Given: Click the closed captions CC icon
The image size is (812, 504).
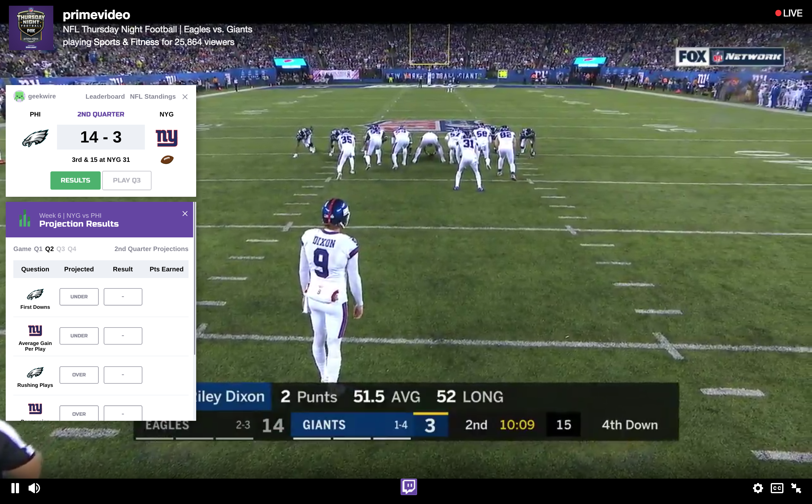Looking at the screenshot, I should [x=777, y=488].
